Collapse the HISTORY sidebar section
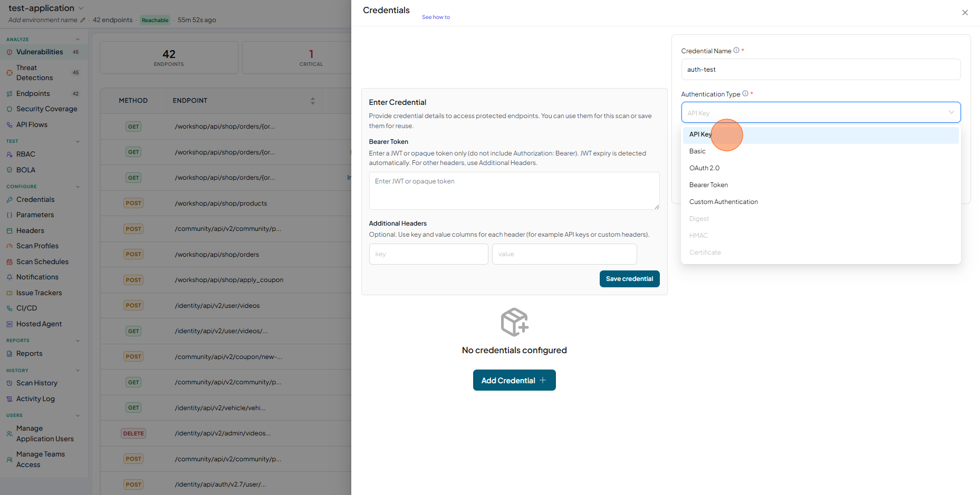The width and height of the screenshot is (980, 495). [x=78, y=371]
